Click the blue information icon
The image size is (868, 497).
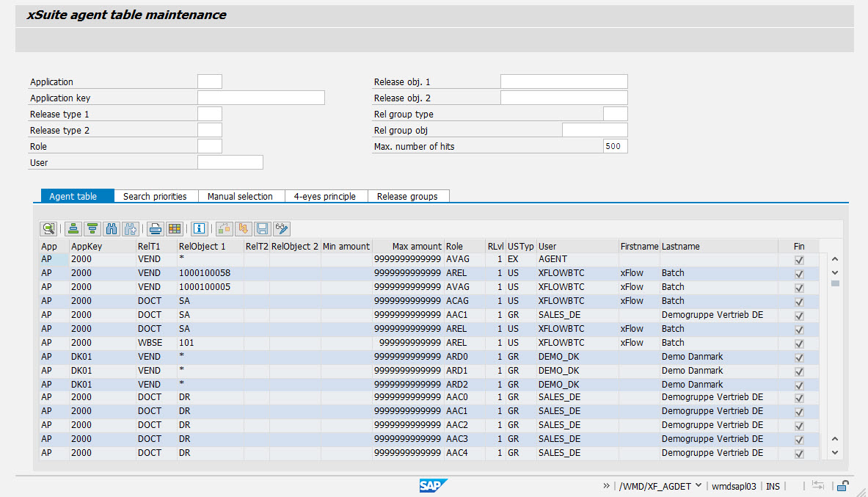click(199, 228)
